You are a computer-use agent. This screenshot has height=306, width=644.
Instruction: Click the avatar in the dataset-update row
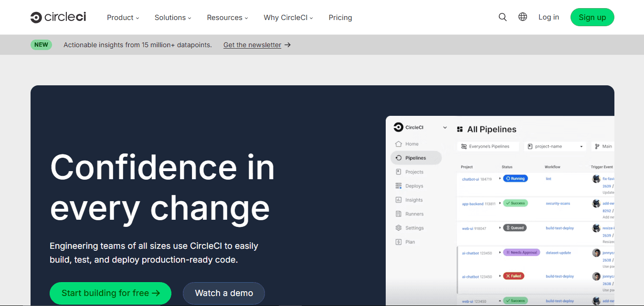click(596, 253)
